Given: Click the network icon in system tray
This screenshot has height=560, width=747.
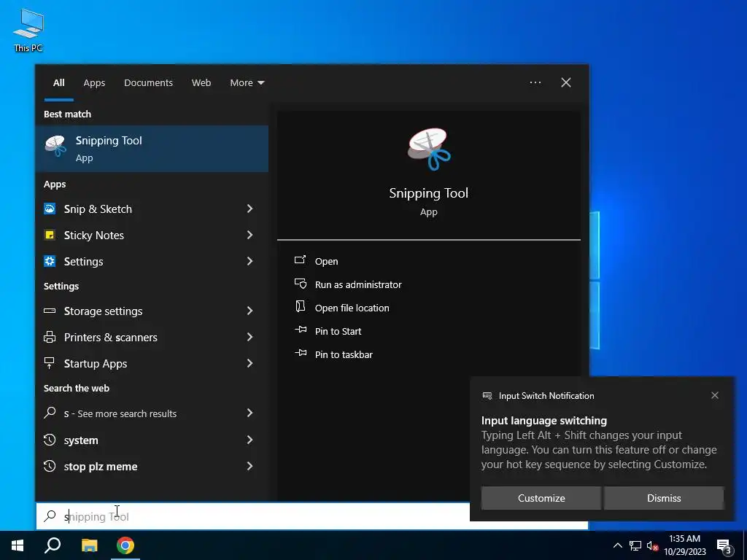Looking at the screenshot, I should pyautogui.click(x=635, y=545).
